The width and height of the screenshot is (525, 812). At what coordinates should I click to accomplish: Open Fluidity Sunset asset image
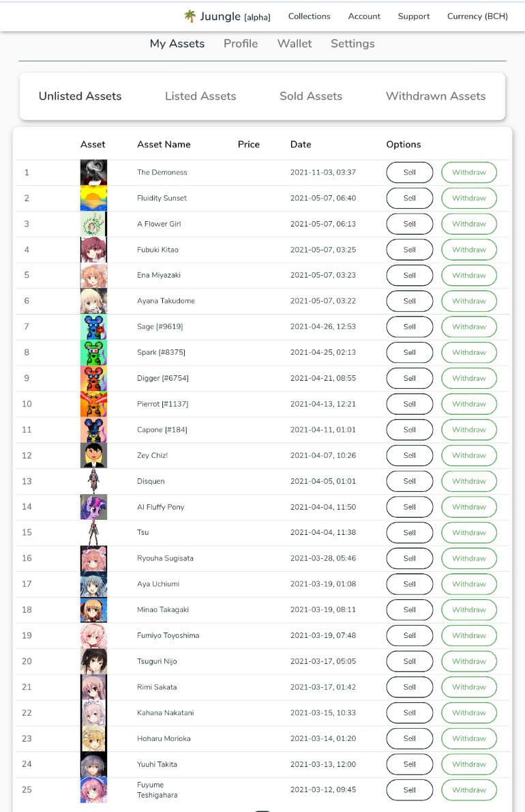pos(93,199)
